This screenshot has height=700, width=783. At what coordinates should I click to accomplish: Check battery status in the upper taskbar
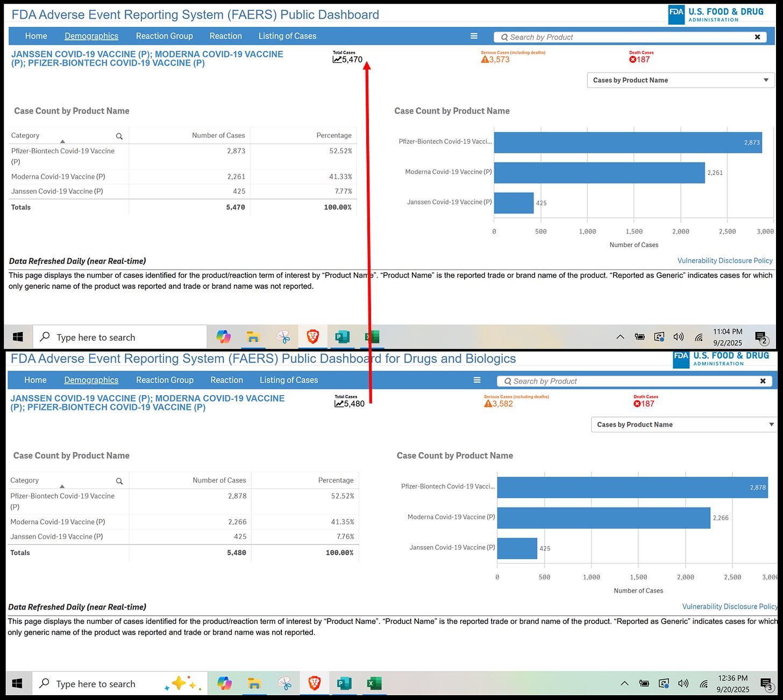click(639, 337)
